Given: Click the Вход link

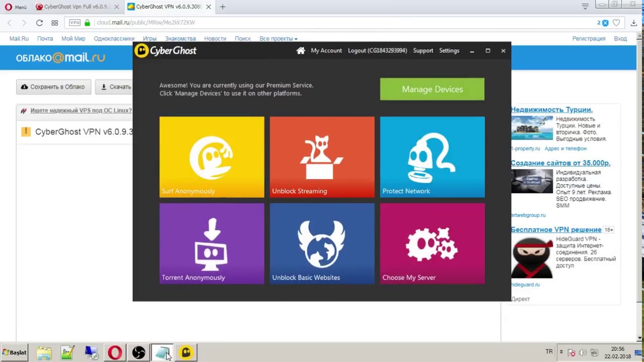Looking at the screenshot, I should (x=620, y=39).
